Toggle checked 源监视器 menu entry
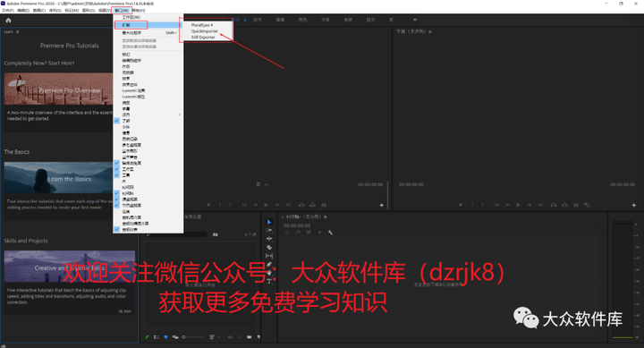The height and width of the screenshot is (348, 644). [148, 199]
